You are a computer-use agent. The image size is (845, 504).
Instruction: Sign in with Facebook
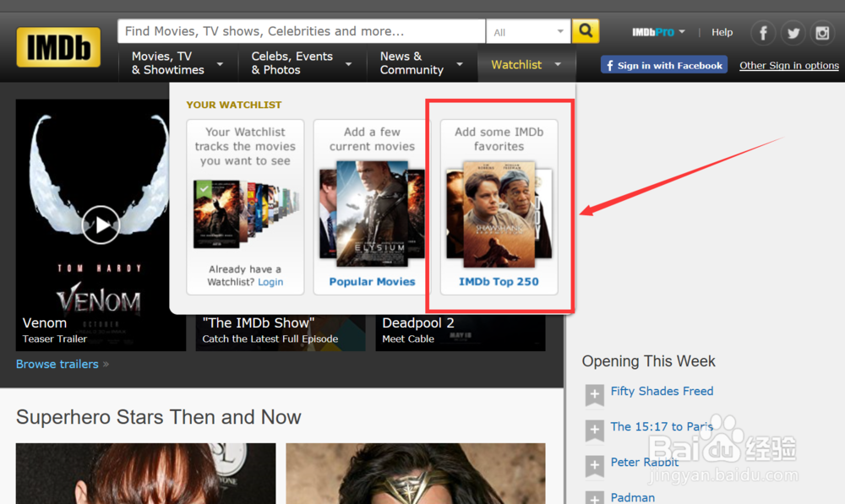tap(664, 65)
